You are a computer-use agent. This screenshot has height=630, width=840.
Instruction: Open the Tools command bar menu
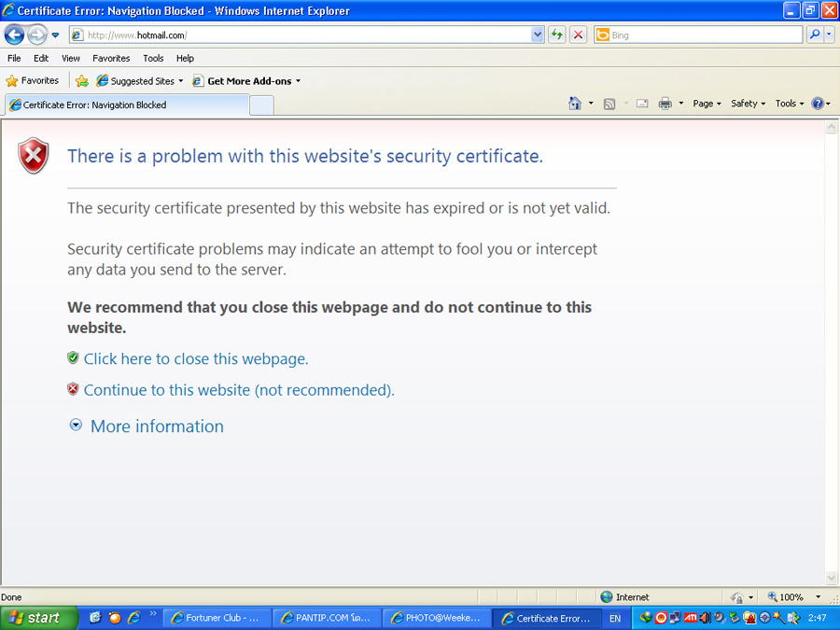[x=789, y=104]
